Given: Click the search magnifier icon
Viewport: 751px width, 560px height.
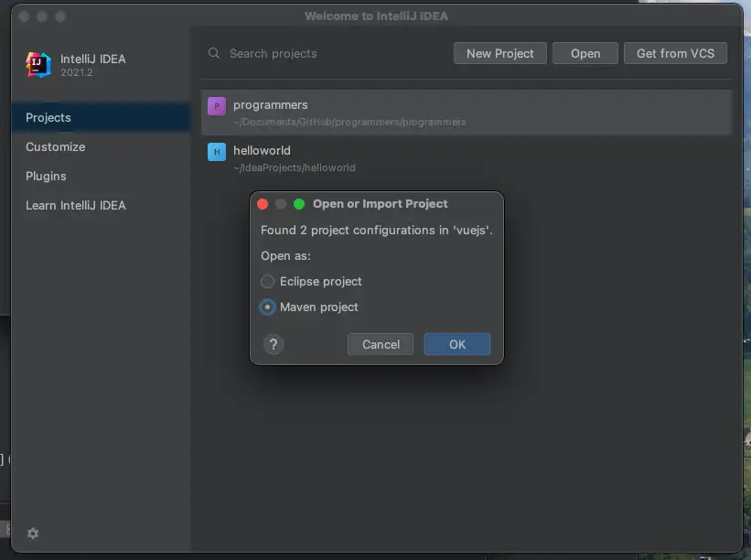Looking at the screenshot, I should point(214,53).
